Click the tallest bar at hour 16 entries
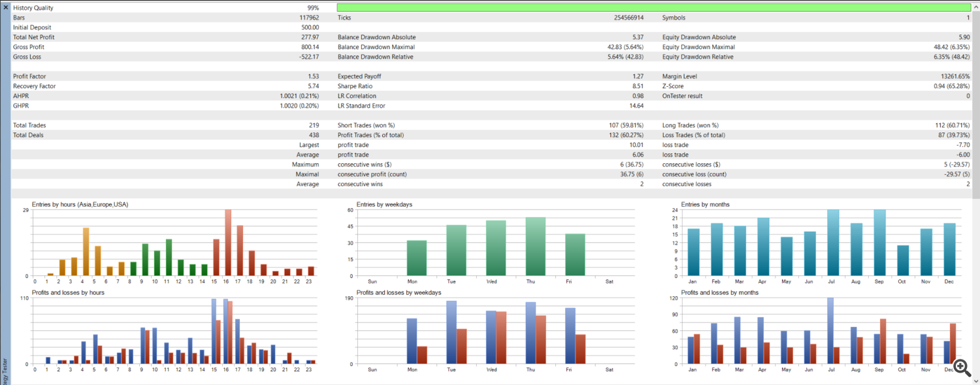This screenshot has height=385, width=980. pyautogui.click(x=228, y=243)
